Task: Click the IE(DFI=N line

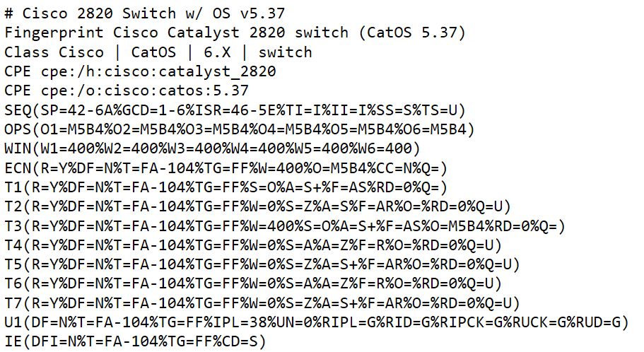Action: [x=136, y=341]
